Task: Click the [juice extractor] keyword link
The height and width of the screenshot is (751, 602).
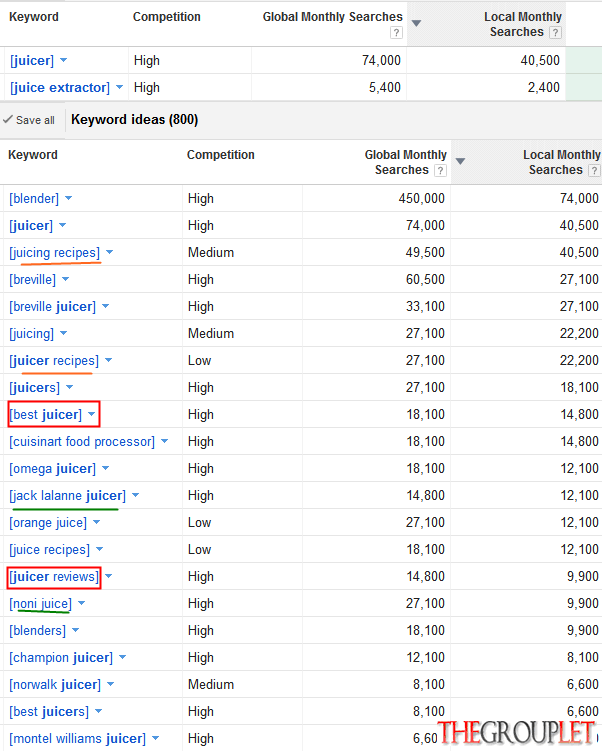Action: tap(60, 88)
